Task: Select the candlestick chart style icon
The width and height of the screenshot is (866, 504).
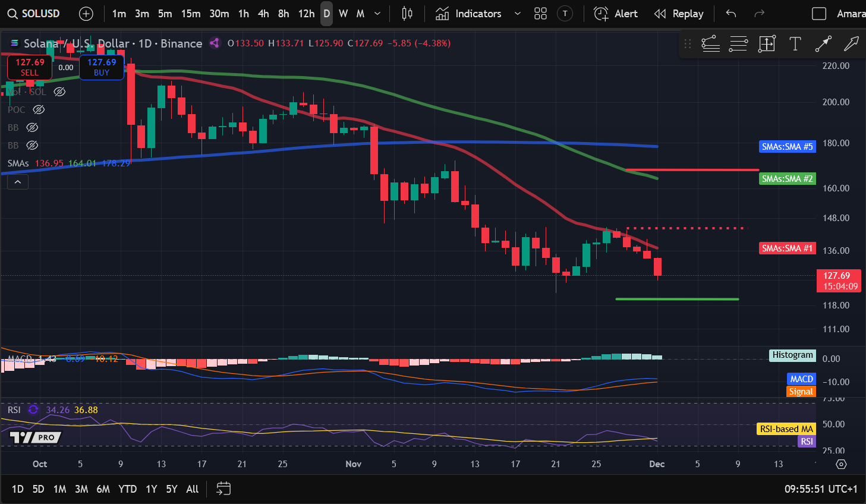Action: 407,14
